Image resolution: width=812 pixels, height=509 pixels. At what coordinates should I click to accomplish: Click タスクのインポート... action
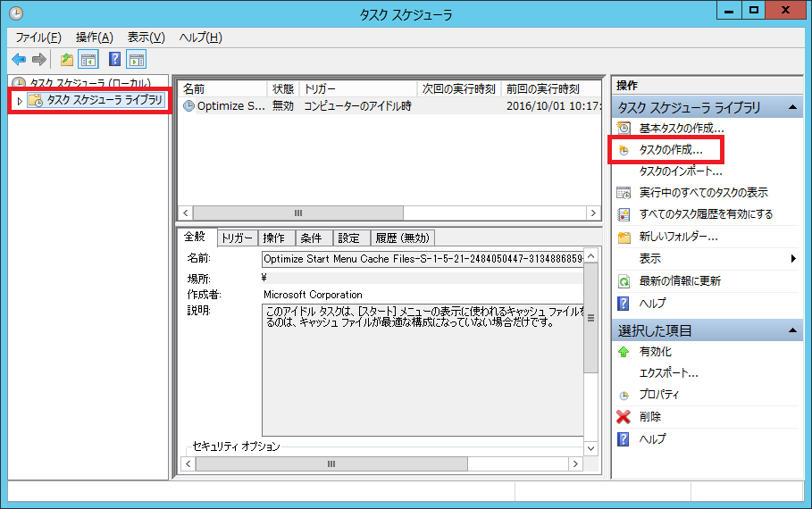(681, 171)
